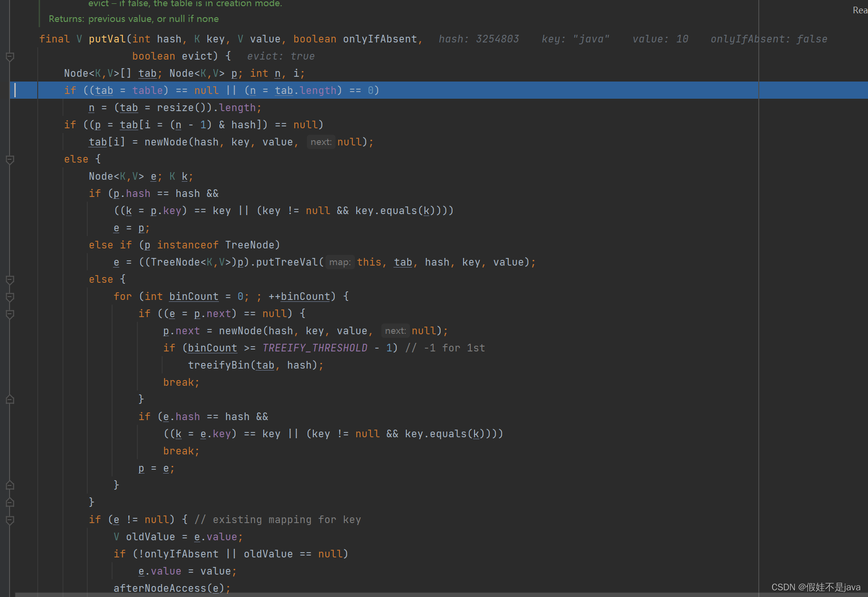Click the 'next:' parameter hint in tab[i] = newNode
This screenshot has width=868, height=597.
coord(320,142)
